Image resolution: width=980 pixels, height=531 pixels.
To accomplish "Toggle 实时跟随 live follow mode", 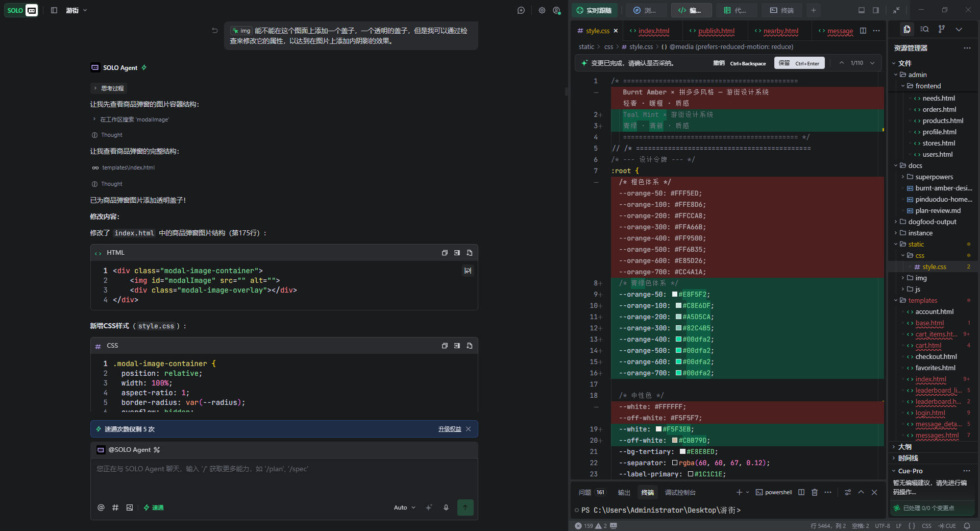I will pos(594,10).
